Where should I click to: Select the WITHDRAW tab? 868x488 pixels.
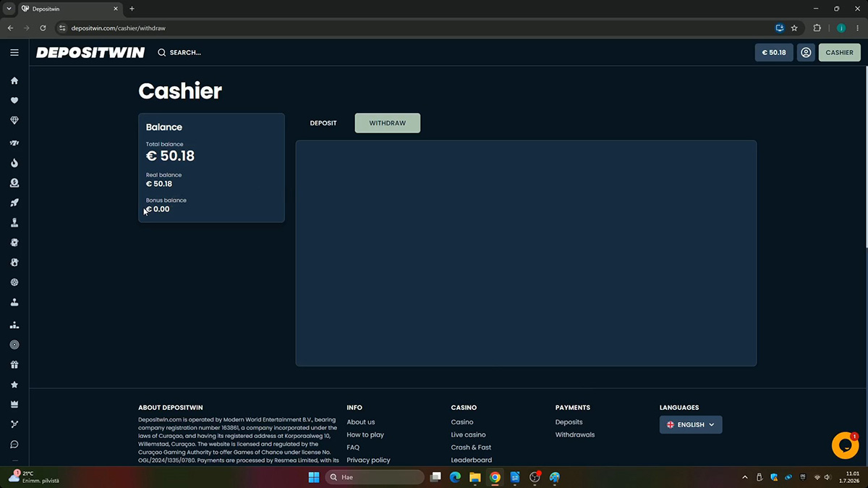388,123
